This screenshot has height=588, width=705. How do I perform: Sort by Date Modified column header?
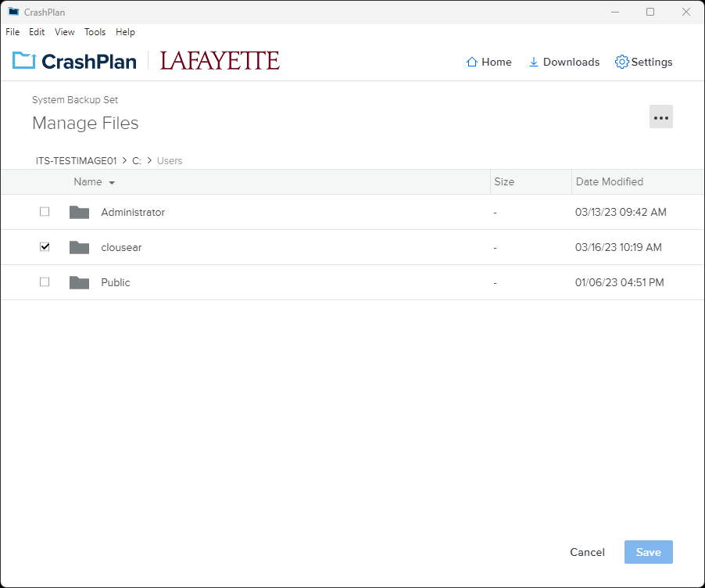click(x=609, y=181)
